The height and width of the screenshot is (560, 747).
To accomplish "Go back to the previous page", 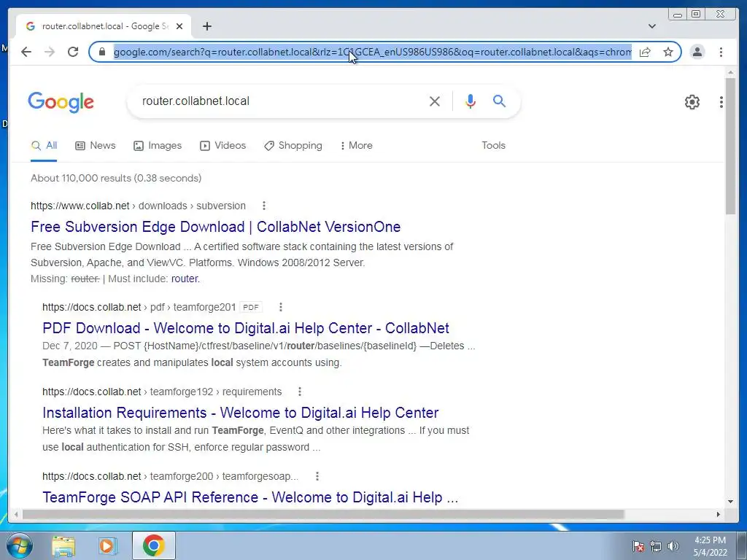I will (26, 52).
